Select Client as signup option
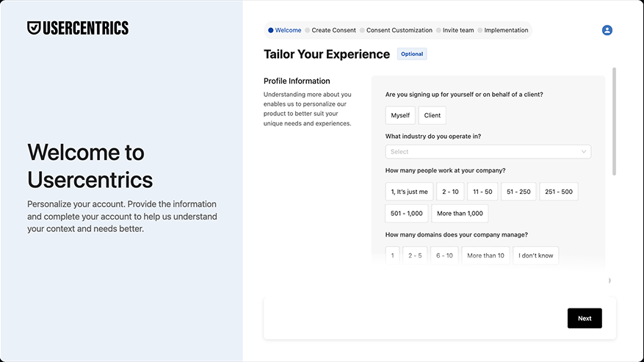The image size is (644, 362). pyautogui.click(x=432, y=115)
